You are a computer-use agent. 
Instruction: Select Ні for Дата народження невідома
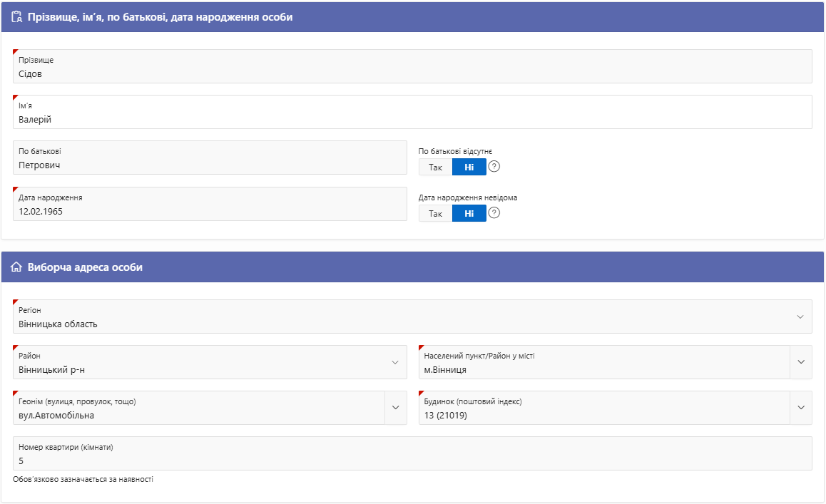point(469,213)
